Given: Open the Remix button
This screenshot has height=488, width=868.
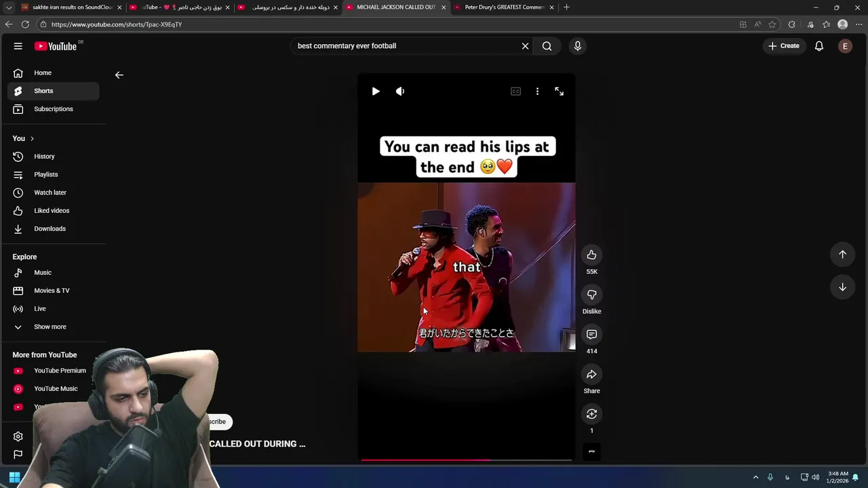Looking at the screenshot, I should point(591,414).
